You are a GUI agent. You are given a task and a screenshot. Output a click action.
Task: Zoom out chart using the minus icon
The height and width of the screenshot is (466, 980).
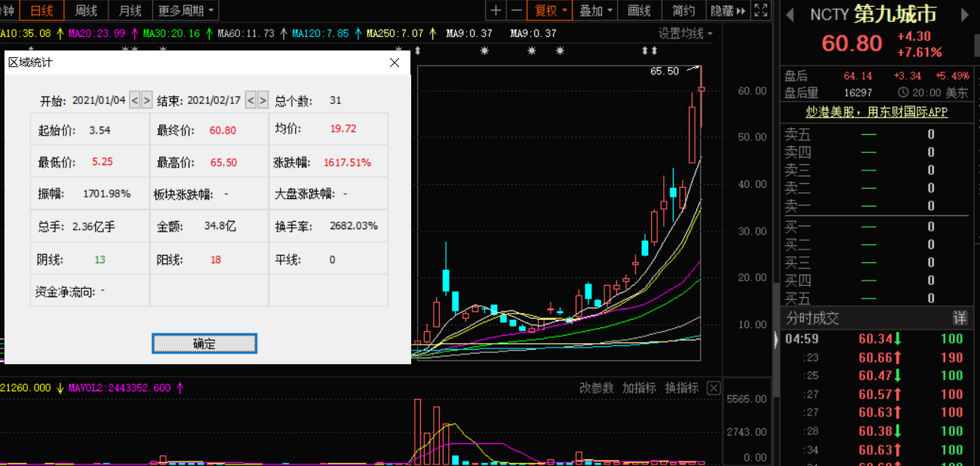tap(517, 11)
